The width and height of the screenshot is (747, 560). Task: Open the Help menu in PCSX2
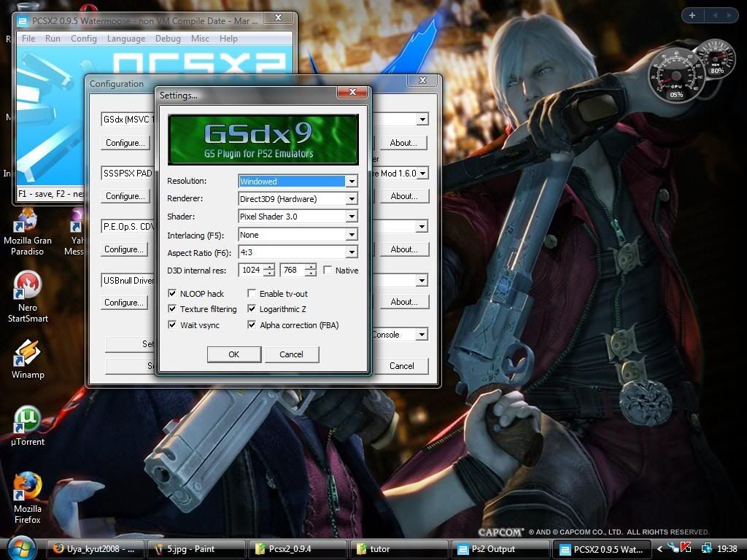point(228,39)
